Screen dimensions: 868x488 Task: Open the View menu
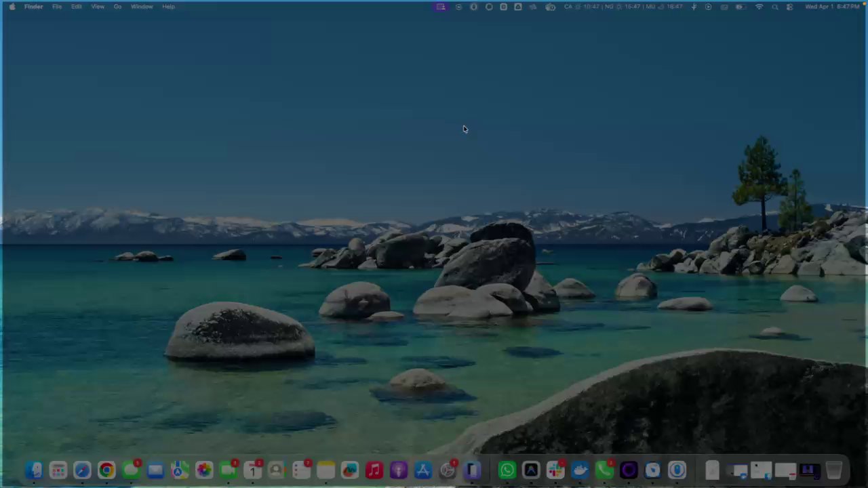tap(98, 7)
